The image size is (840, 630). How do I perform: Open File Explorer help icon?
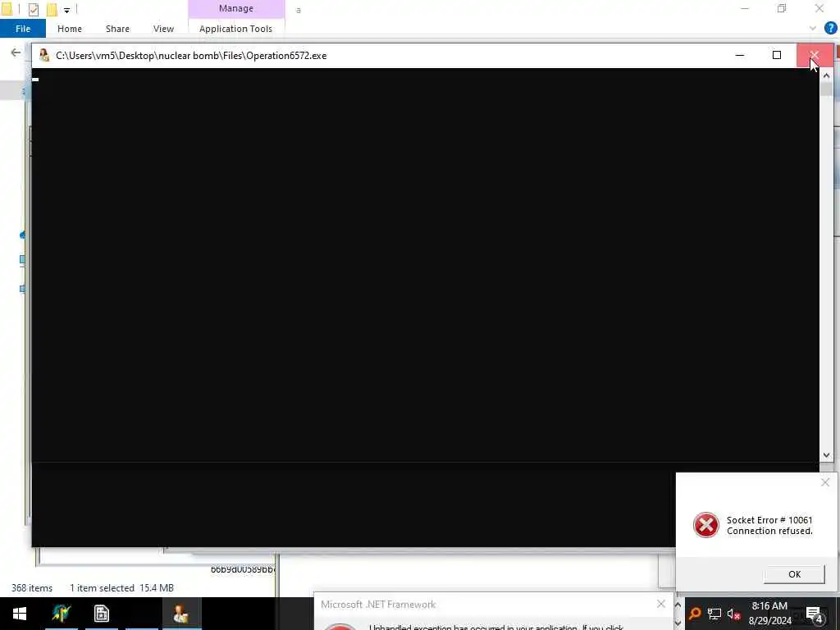830,29
